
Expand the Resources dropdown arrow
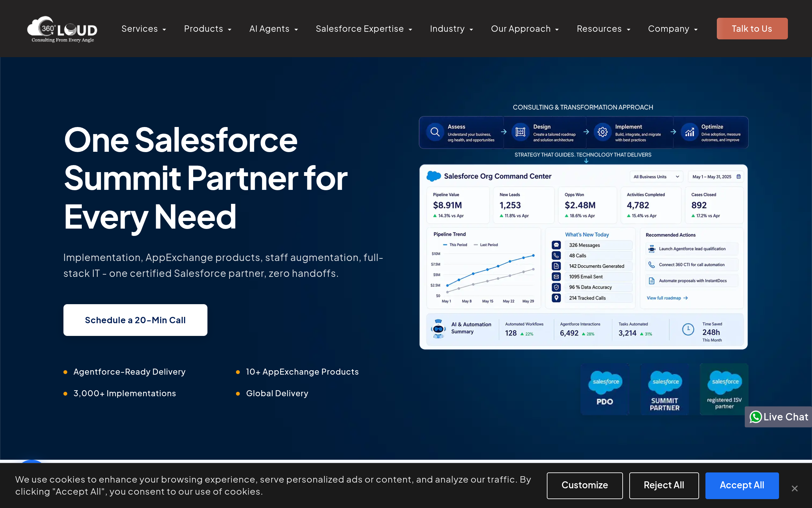[628, 30]
